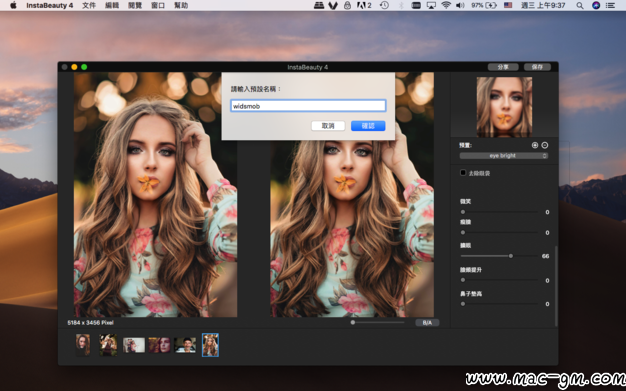Click the zoom slider beside B/A button
Viewport: 626px width, 391px height.
[378, 322]
